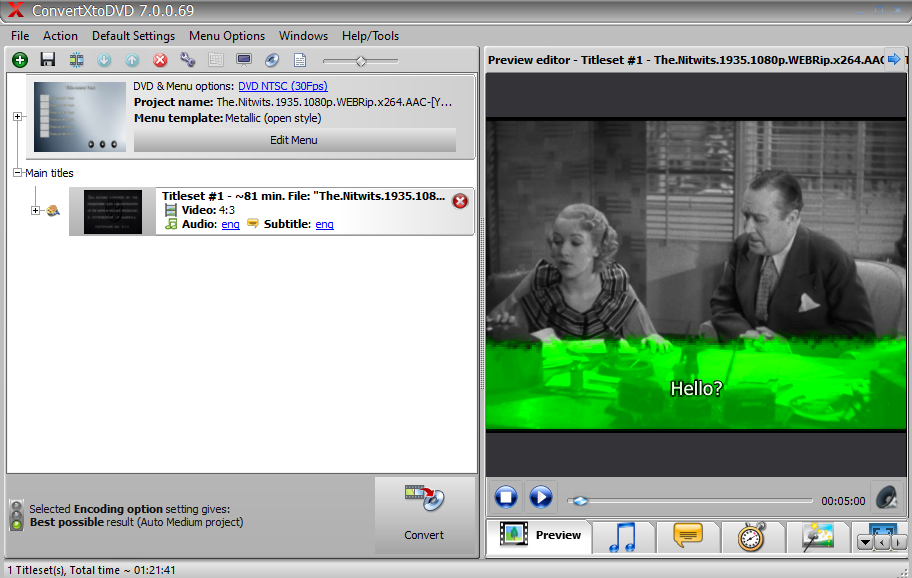Open the Action menu

pyautogui.click(x=60, y=36)
